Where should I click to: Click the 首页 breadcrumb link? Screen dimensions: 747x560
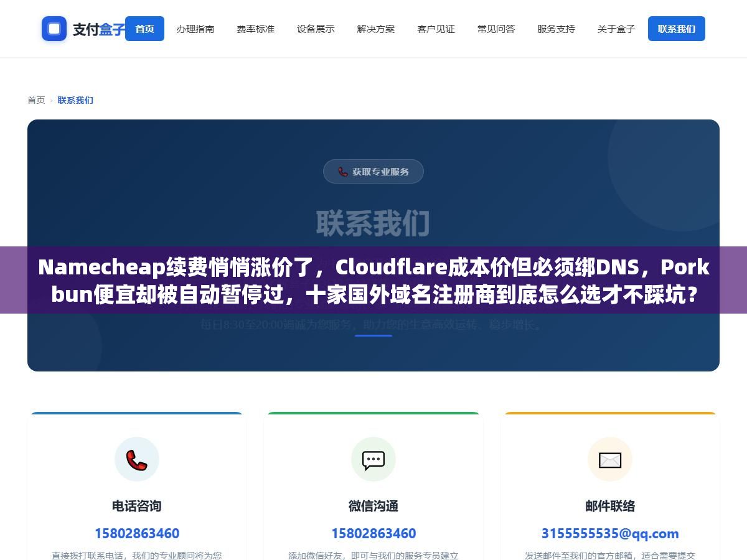tap(36, 100)
